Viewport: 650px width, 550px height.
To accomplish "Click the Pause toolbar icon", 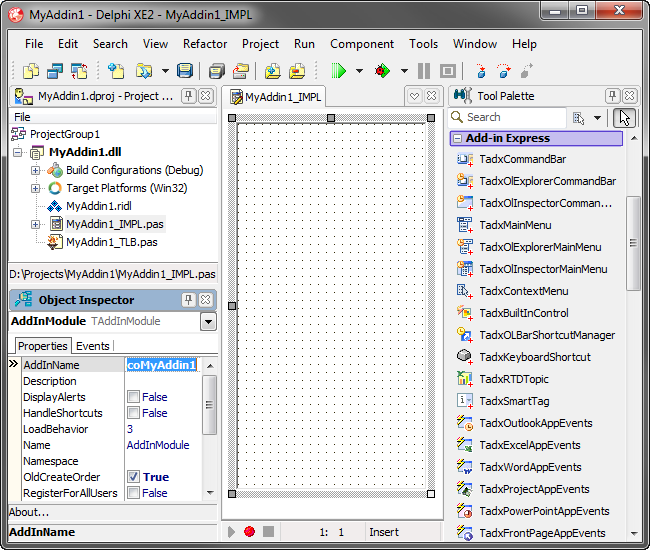I will [424, 71].
